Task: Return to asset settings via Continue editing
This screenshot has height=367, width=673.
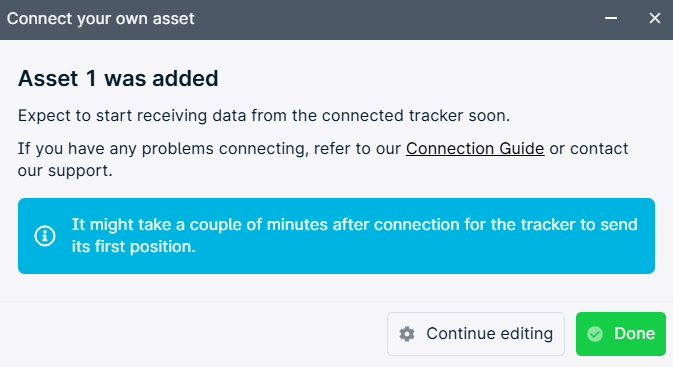Action: click(x=476, y=334)
